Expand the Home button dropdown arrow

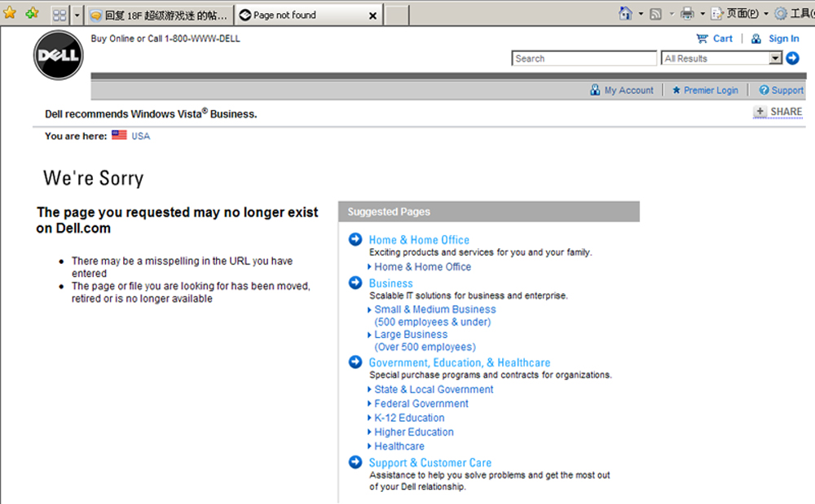641,14
